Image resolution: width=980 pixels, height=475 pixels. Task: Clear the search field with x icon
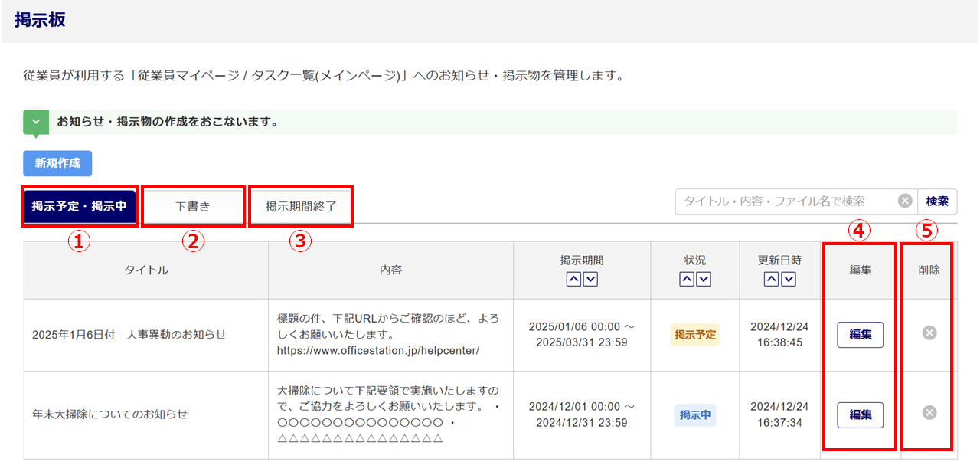[904, 201]
